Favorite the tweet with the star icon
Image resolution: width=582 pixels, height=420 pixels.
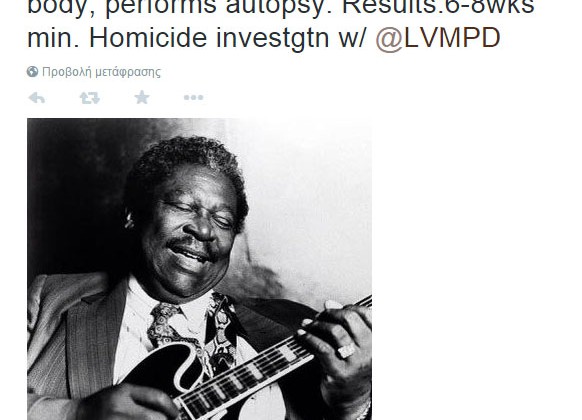point(142,98)
